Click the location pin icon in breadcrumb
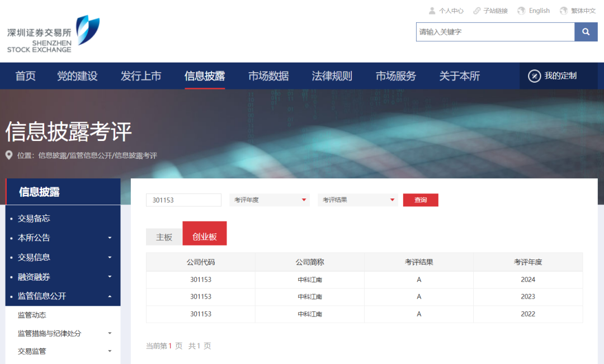This screenshot has height=364, width=604. click(x=9, y=155)
